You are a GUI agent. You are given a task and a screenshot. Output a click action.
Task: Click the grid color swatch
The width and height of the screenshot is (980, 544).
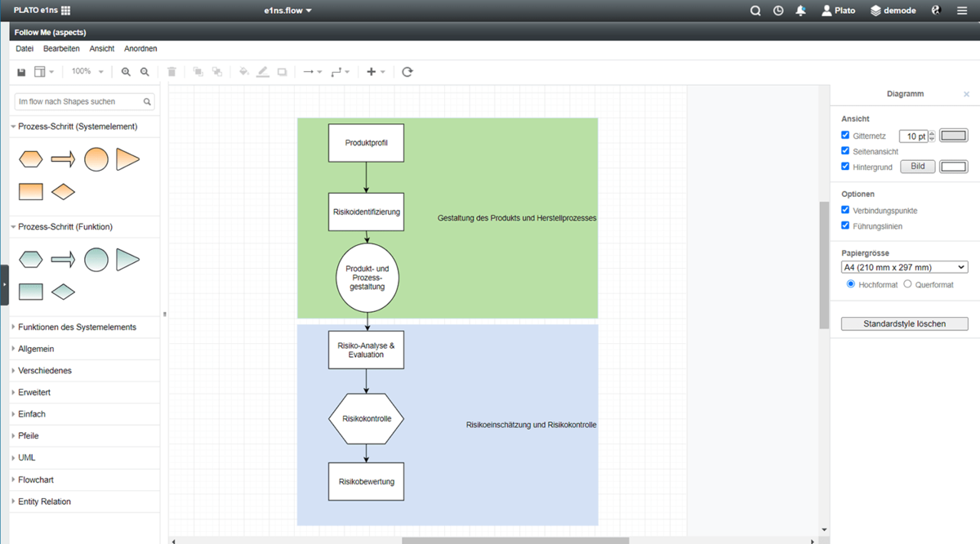tap(954, 136)
